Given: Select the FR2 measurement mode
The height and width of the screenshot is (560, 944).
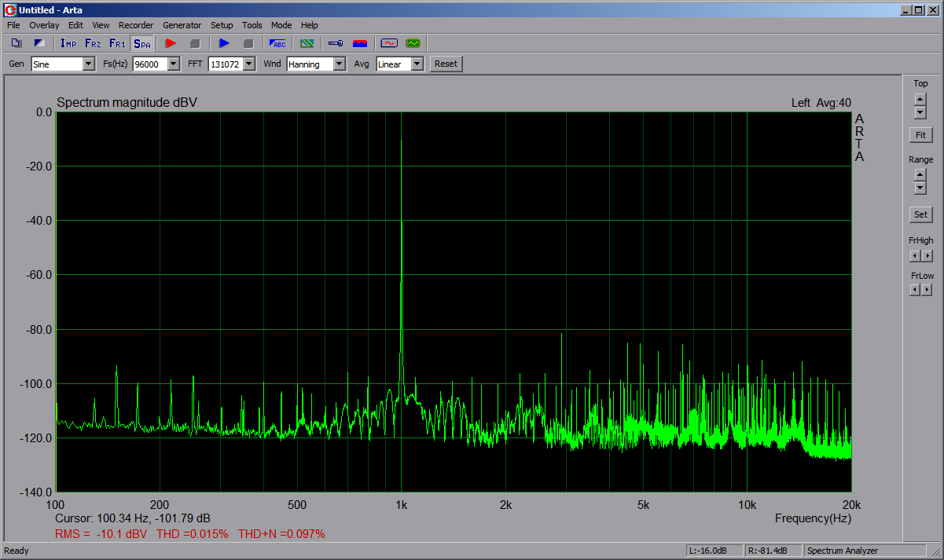Looking at the screenshot, I should tap(93, 43).
